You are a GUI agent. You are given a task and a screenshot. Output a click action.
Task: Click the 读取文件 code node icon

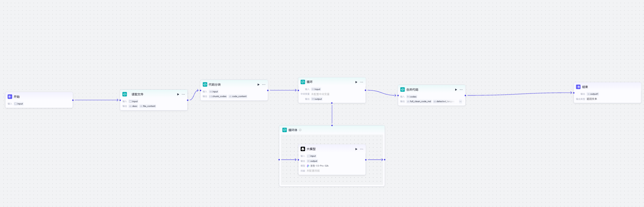pyautogui.click(x=125, y=94)
